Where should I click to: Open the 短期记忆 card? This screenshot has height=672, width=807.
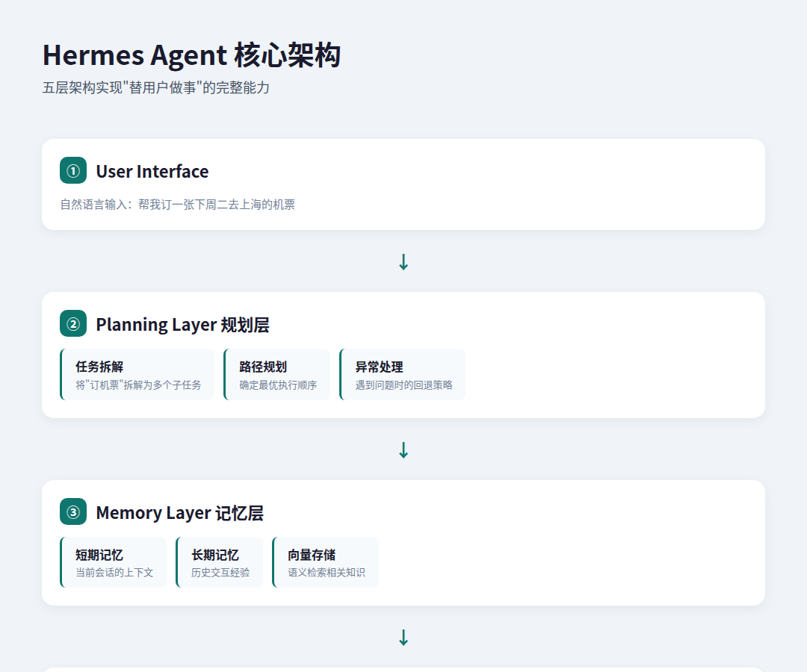point(114,563)
